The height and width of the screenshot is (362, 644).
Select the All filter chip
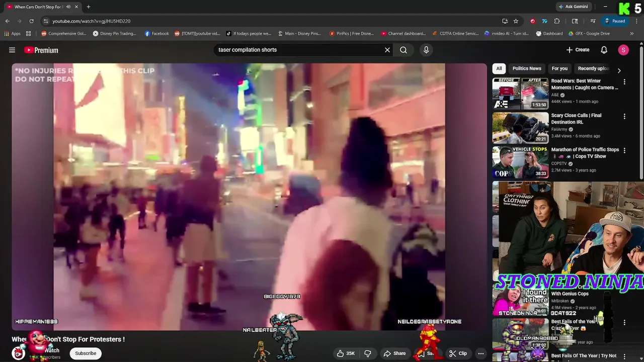click(x=499, y=68)
